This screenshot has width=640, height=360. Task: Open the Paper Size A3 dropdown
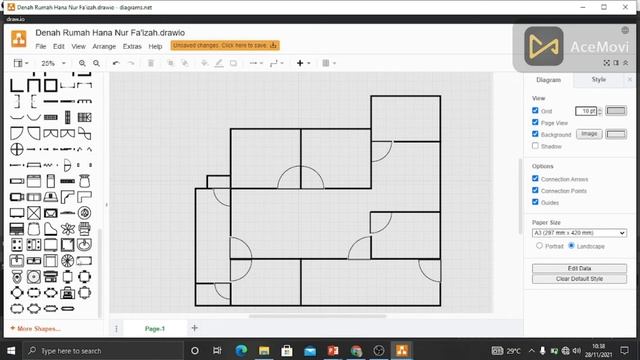click(579, 233)
